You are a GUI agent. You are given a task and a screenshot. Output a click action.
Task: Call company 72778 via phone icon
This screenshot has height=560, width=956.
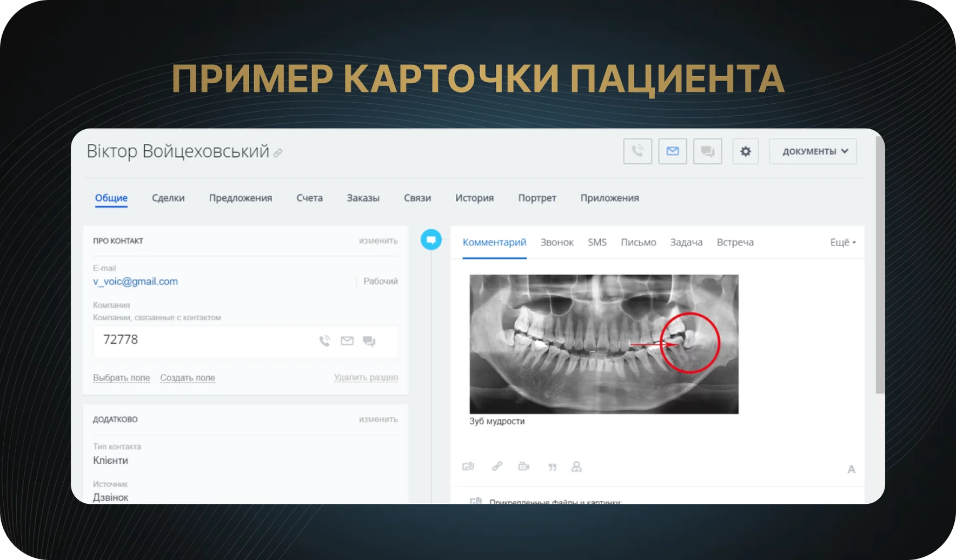pyautogui.click(x=324, y=341)
